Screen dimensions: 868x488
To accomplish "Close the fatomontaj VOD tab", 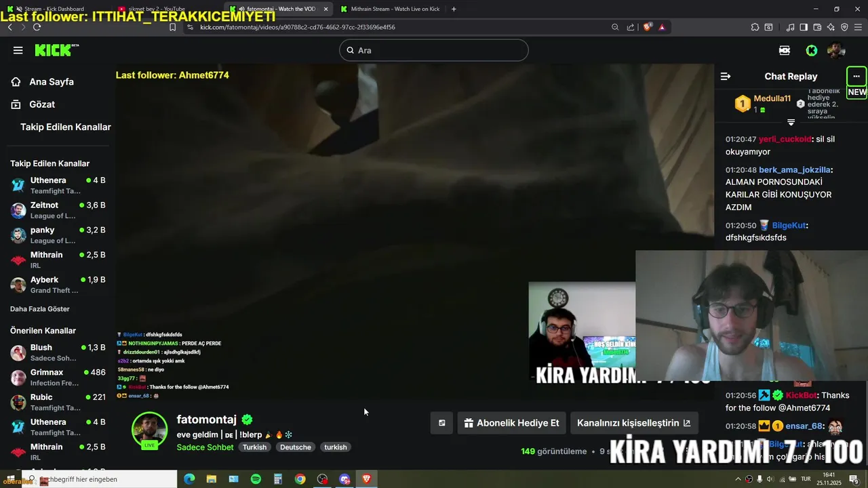I will point(325,9).
